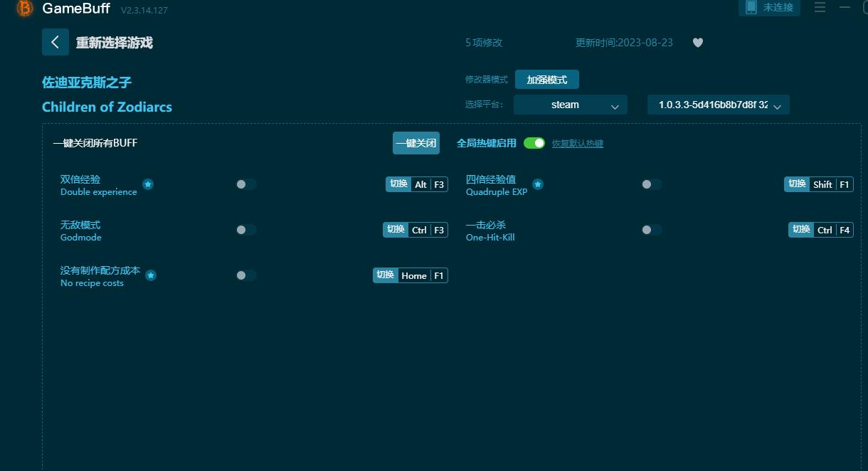The height and width of the screenshot is (471, 868).
Task: Click the heart favorite icon
Action: 698,43
